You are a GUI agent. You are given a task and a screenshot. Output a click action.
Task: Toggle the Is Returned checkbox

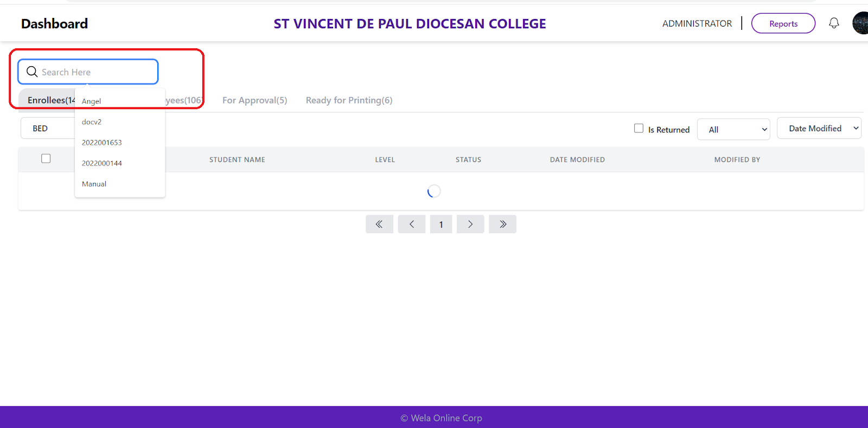[x=639, y=128]
